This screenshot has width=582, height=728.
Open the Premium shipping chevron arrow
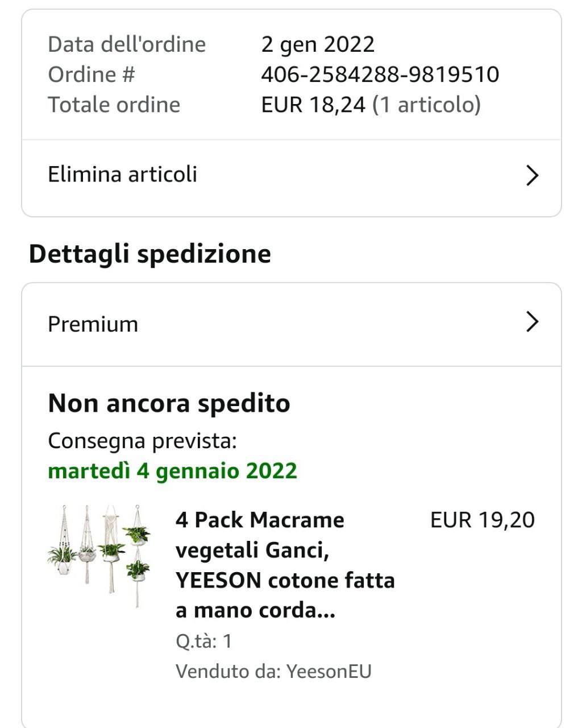click(x=532, y=322)
